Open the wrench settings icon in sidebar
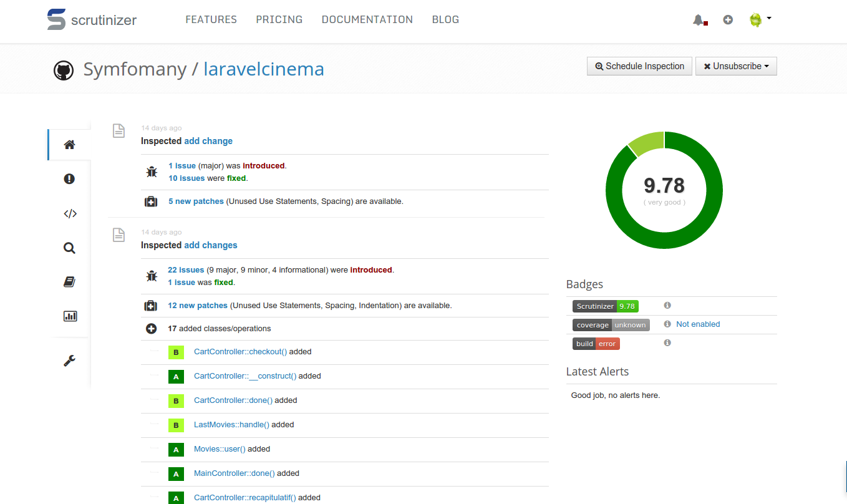This screenshot has height=504, width=847. coord(70,361)
